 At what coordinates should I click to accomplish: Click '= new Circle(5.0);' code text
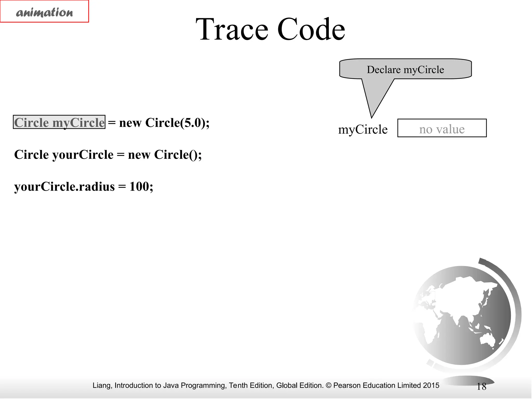[x=159, y=123]
